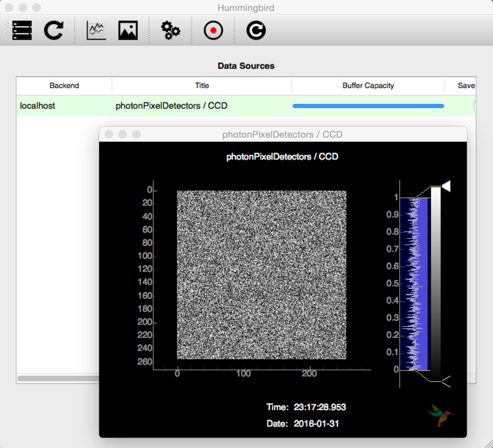Click the Time value 23:17:28.953
Screen dimensions: 493x448
(320, 407)
